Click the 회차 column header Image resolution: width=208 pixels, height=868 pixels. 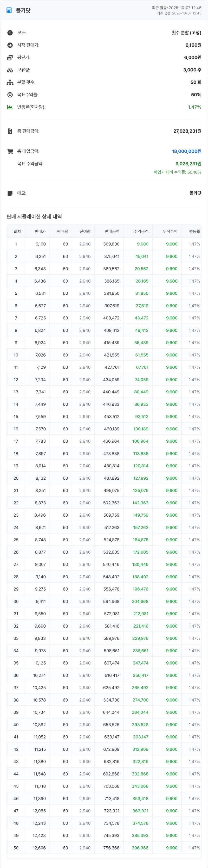[x=17, y=232]
